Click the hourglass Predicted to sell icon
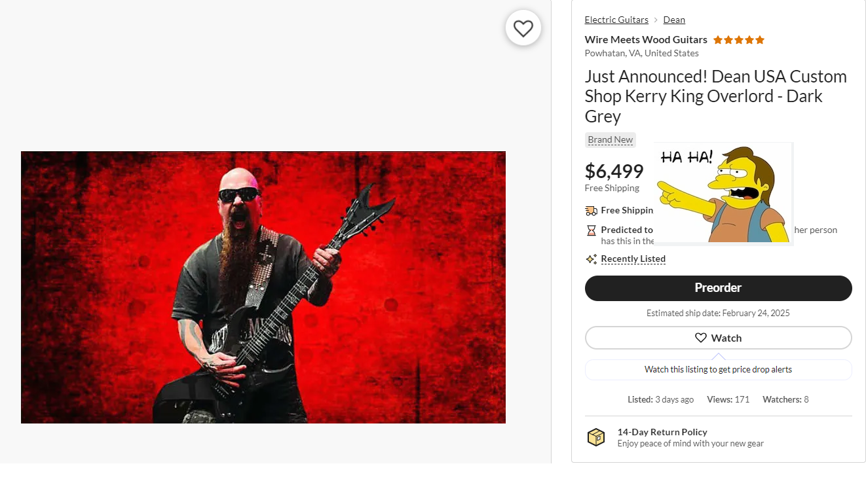Viewport: 866px width, 504px height. point(591,230)
